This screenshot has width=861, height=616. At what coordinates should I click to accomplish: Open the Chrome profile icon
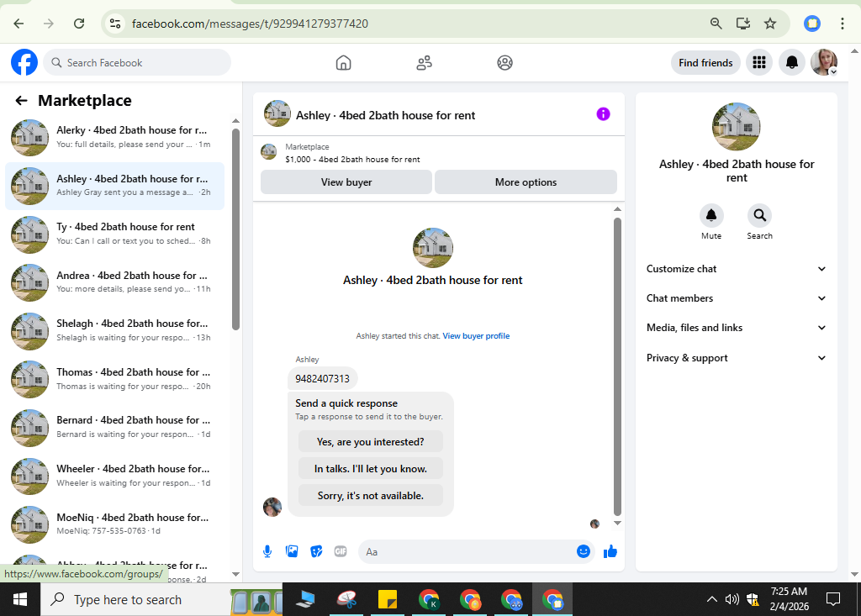tap(812, 24)
